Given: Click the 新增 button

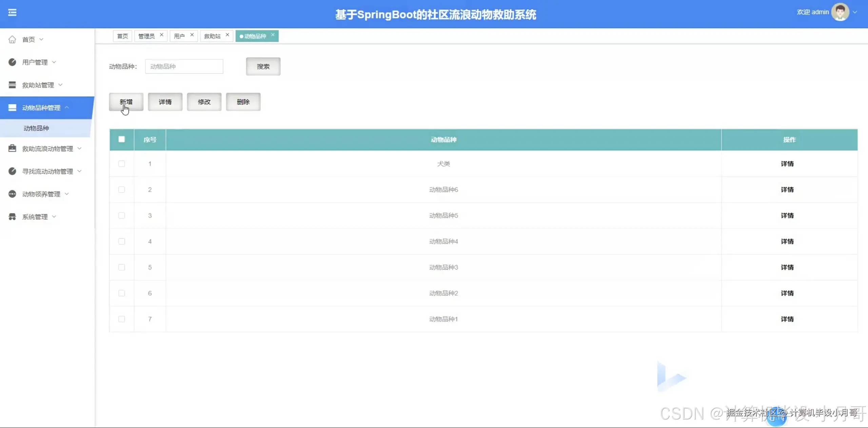Looking at the screenshot, I should [x=126, y=102].
